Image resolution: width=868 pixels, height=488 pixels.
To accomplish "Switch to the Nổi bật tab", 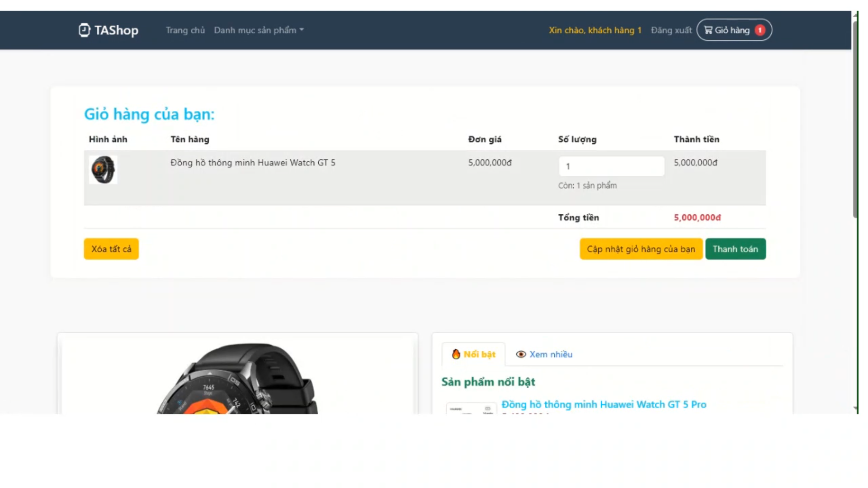I will [473, 354].
